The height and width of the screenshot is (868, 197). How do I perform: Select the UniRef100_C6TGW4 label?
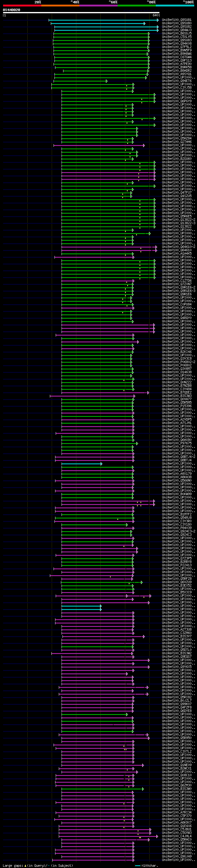177,57
